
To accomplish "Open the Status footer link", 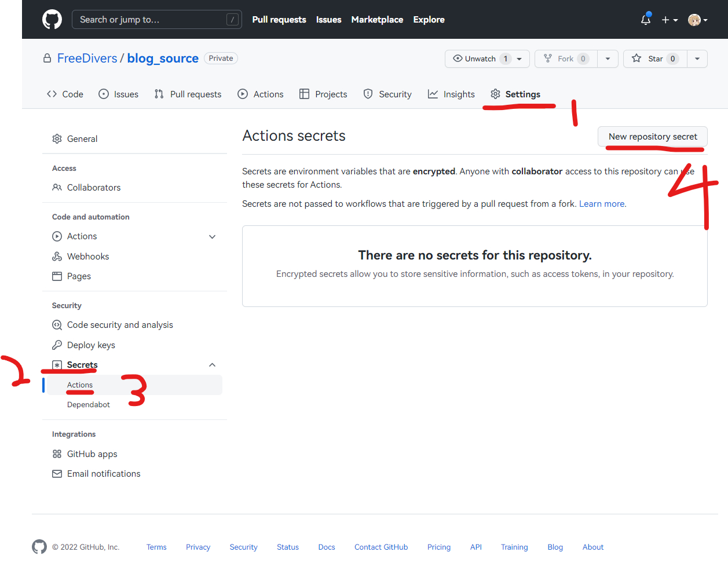I will [288, 547].
